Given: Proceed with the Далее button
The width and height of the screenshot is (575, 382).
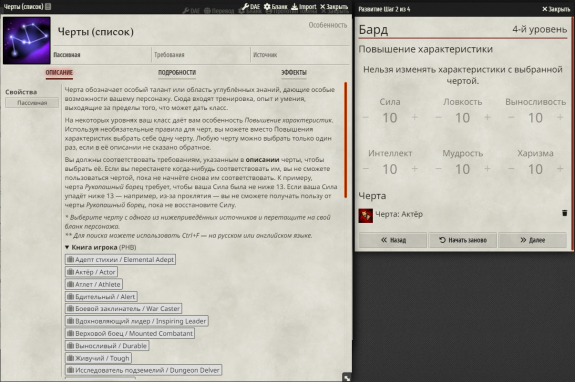Looking at the screenshot, I should [x=532, y=240].
